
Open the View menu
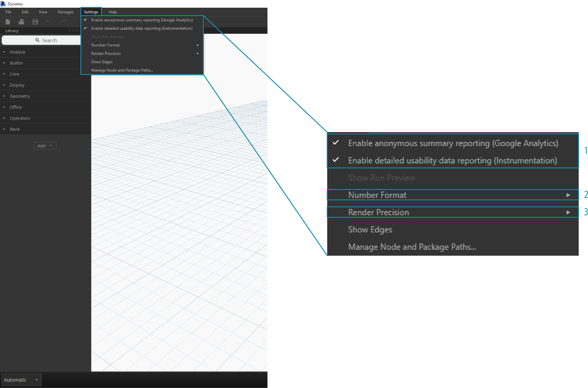[x=43, y=12]
